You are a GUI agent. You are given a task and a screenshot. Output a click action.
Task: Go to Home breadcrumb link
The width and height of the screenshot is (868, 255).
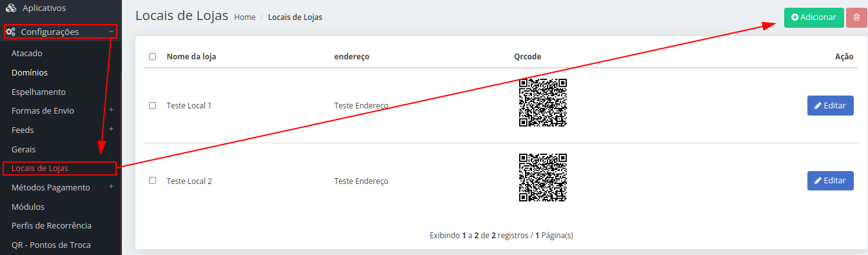(245, 17)
